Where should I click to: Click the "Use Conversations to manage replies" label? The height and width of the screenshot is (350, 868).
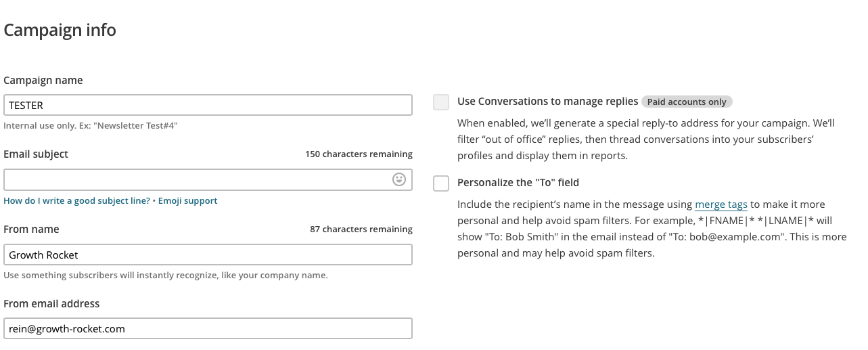[x=548, y=102]
